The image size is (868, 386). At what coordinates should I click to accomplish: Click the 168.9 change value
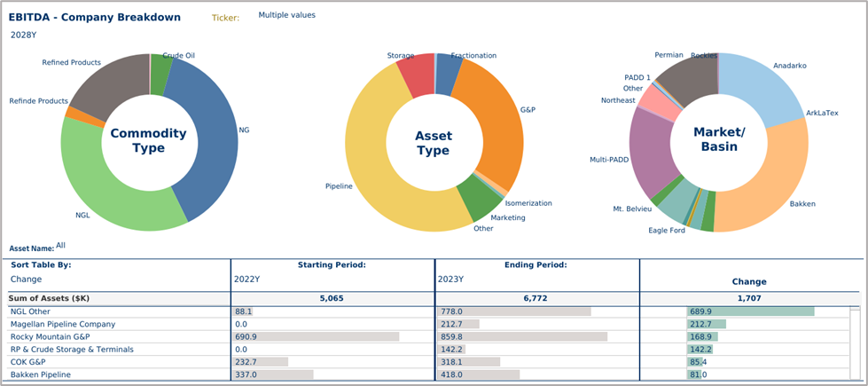tap(700, 336)
